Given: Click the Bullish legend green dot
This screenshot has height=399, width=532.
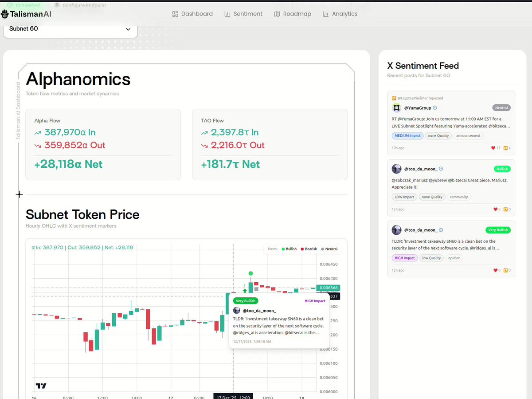Looking at the screenshot, I should click(283, 249).
